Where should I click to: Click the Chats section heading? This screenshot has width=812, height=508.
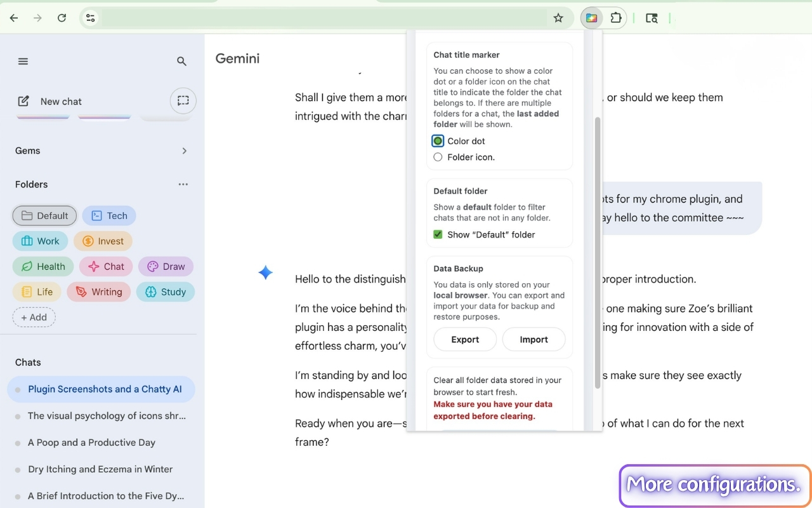pos(28,362)
